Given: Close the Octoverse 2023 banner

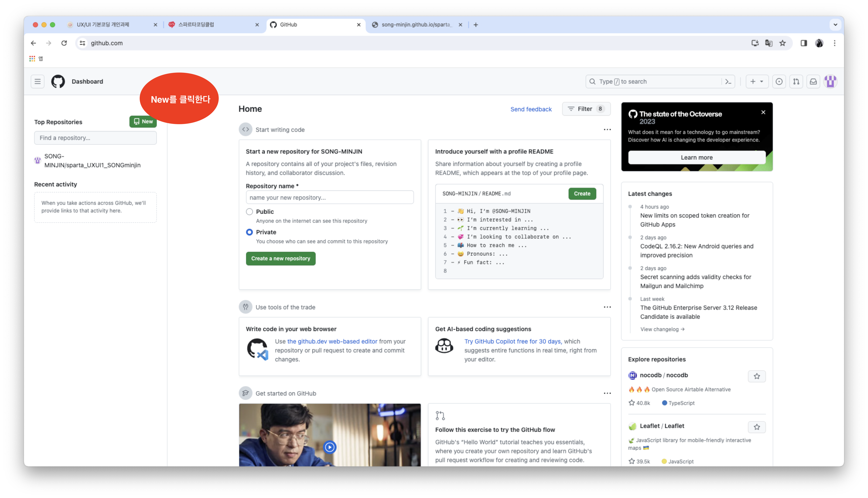Looking at the screenshot, I should pos(763,112).
